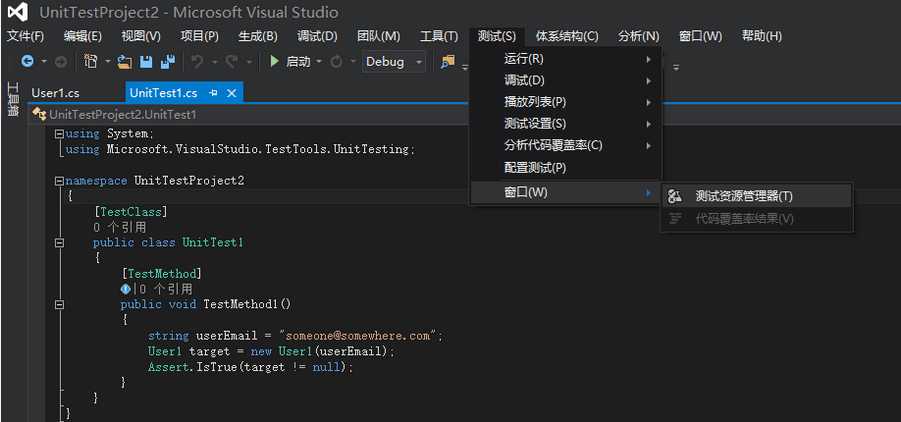Open the 调试(D) menu in the menu bar
This screenshot has width=901, height=422.
click(x=317, y=36)
